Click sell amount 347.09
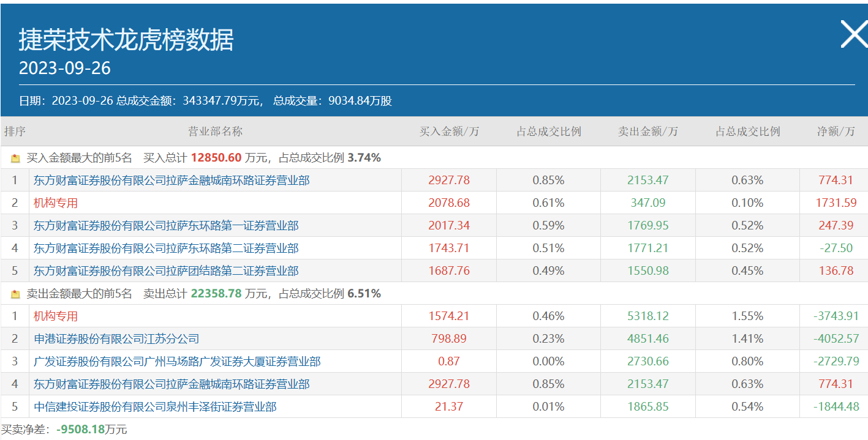Viewport: 868px width, 440px height. pyautogui.click(x=648, y=203)
